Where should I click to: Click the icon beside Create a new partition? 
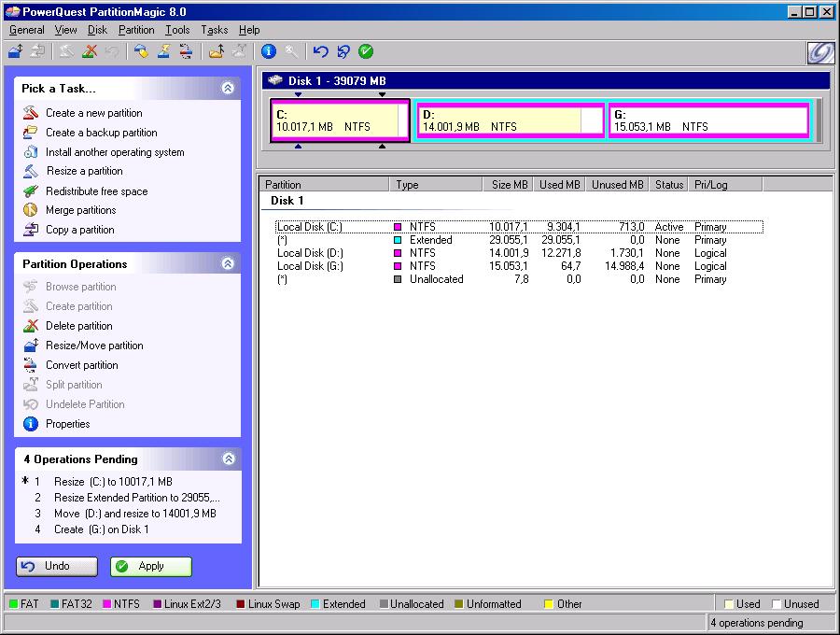click(x=31, y=113)
